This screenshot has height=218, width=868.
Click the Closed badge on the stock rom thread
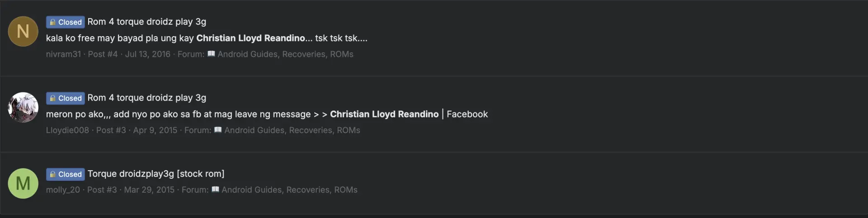point(65,174)
